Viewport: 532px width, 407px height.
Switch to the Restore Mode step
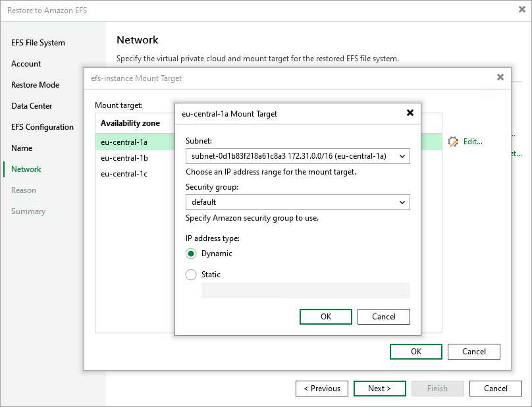(36, 85)
